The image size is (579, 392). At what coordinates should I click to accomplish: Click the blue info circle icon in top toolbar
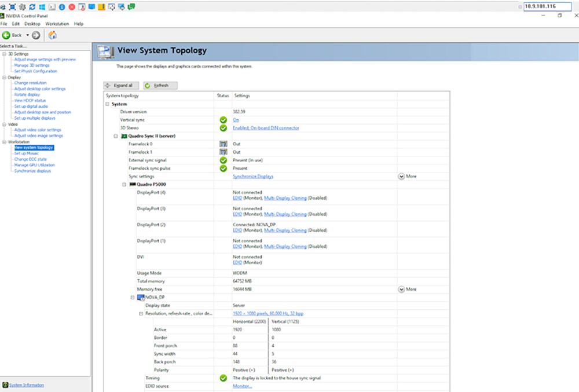pyautogui.click(x=62, y=6)
